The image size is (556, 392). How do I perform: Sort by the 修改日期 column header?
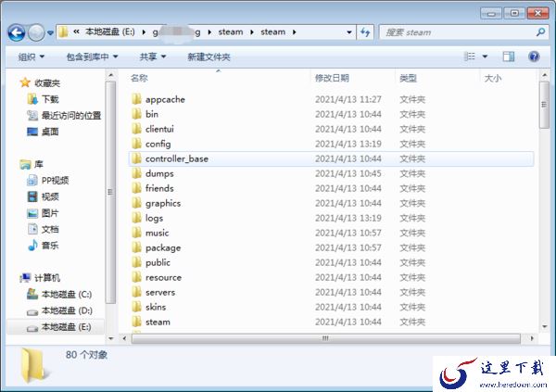pos(332,78)
